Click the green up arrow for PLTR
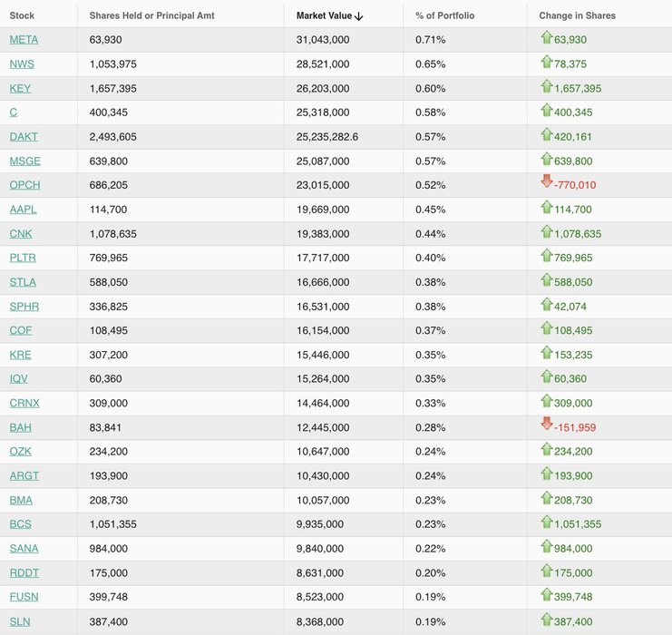The width and height of the screenshot is (672, 635). (547, 256)
